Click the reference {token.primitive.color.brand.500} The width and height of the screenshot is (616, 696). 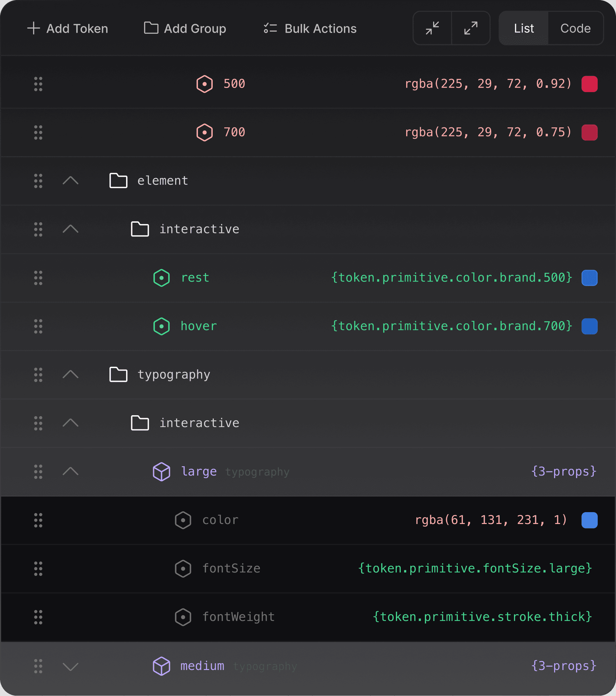(x=452, y=278)
